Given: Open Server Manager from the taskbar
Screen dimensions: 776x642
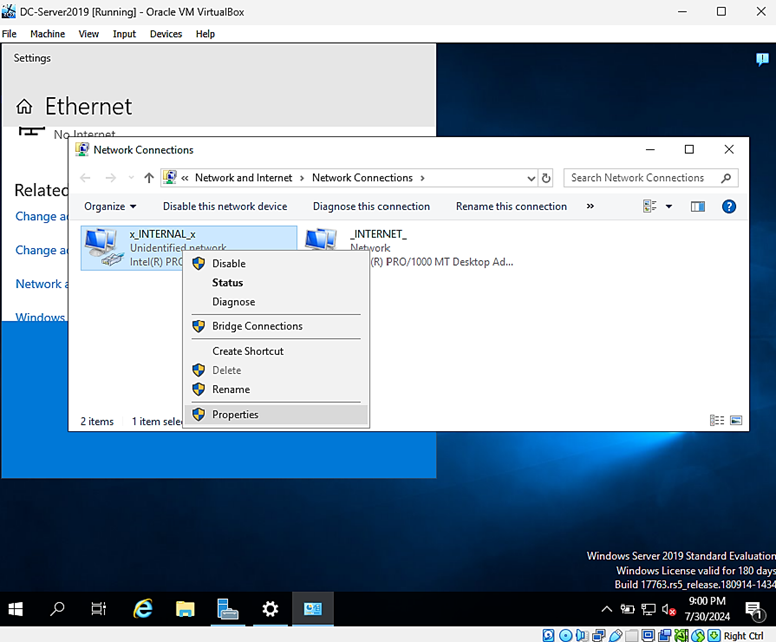Looking at the screenshot, I should click(227, 608).
